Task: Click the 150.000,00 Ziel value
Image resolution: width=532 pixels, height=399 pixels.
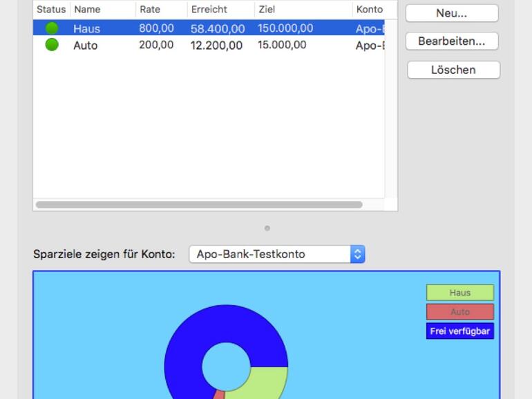Action: tap(285, 28)
